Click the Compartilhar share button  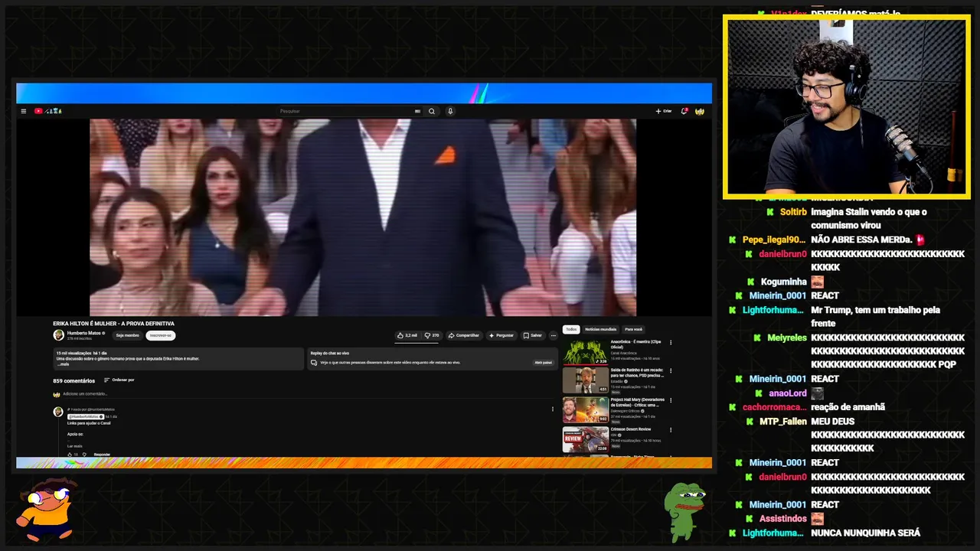click(464, 335)
